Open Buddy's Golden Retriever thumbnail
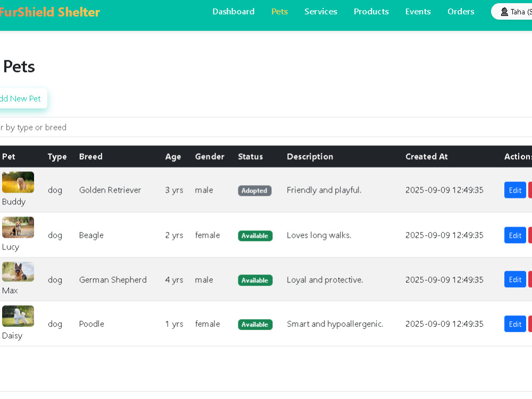The height and width of the screenshot is (399, 532). click(18, 182)
